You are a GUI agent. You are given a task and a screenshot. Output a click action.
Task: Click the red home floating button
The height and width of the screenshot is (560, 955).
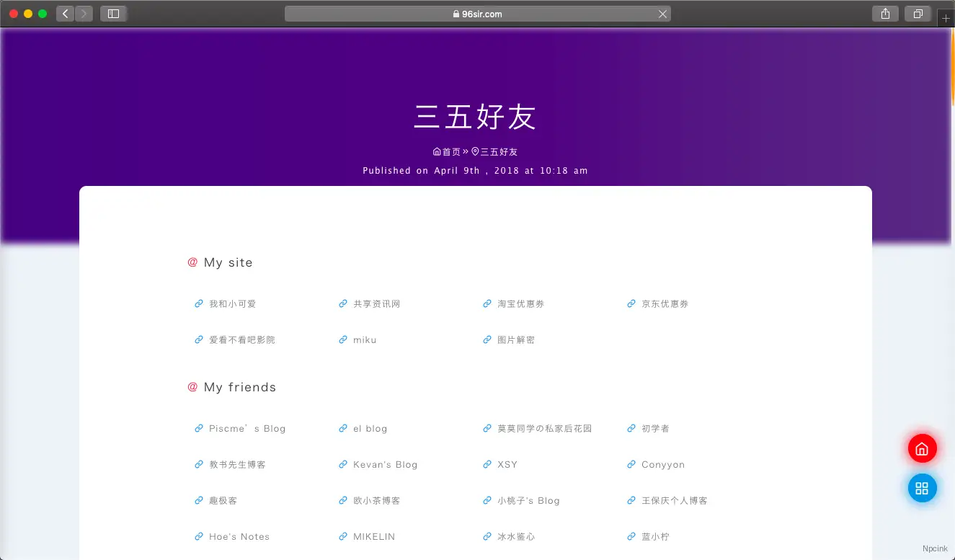922,449
